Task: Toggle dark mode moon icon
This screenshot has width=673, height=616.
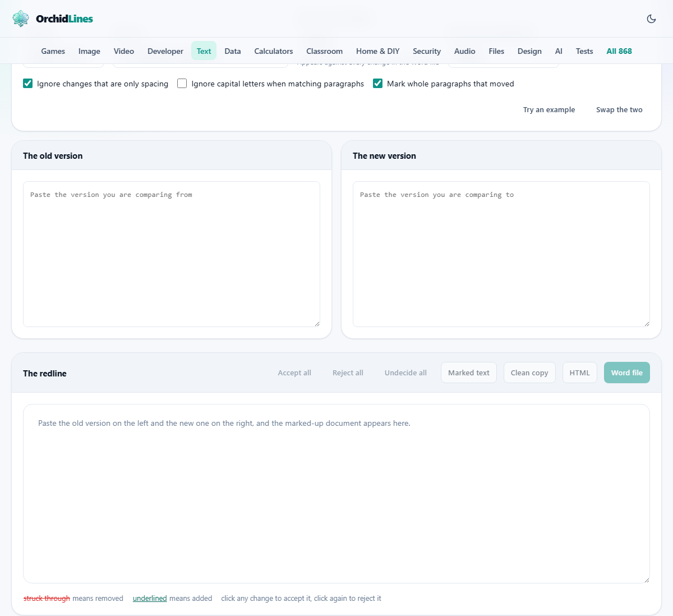Action: click(x=651, y=19)
